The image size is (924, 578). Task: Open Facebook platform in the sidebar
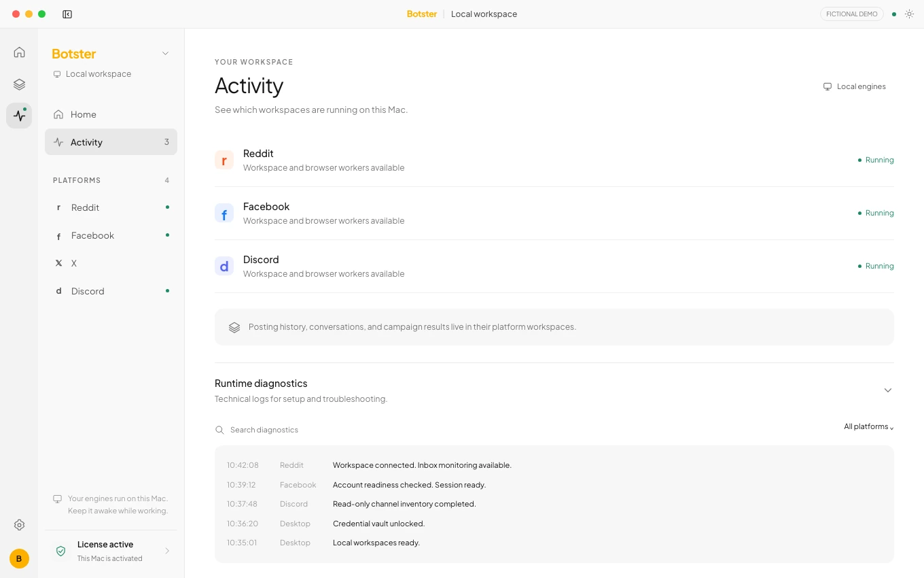111,235
